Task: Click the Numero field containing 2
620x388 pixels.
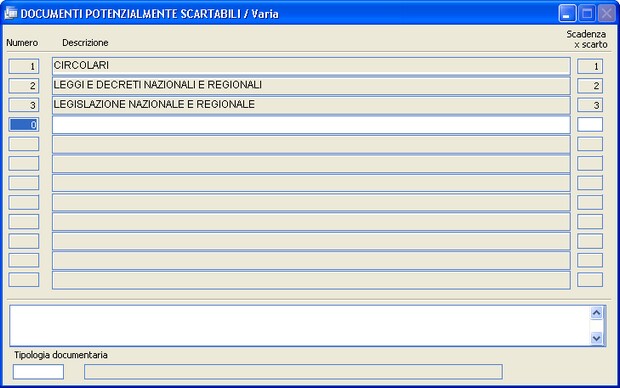Action: coord(24,86)
